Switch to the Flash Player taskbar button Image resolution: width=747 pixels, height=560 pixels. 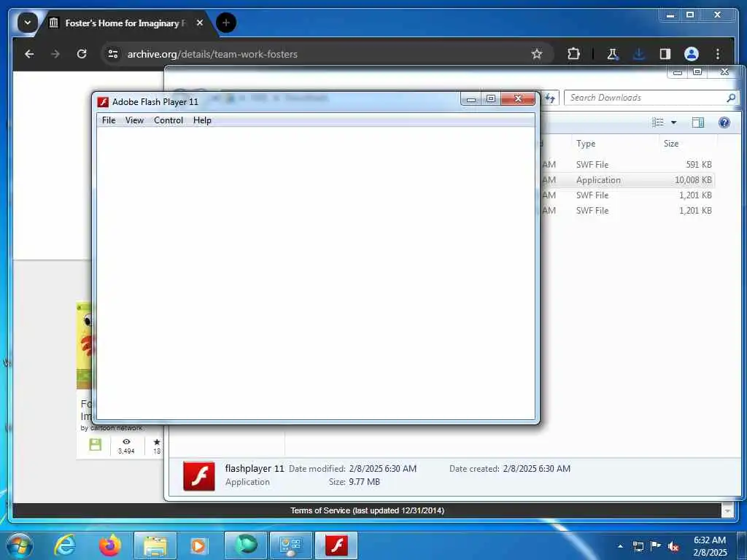click(336, 545)
